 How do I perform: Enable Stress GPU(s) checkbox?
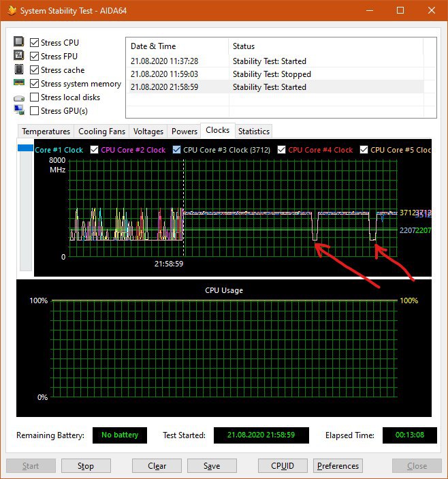coord(34,110)
